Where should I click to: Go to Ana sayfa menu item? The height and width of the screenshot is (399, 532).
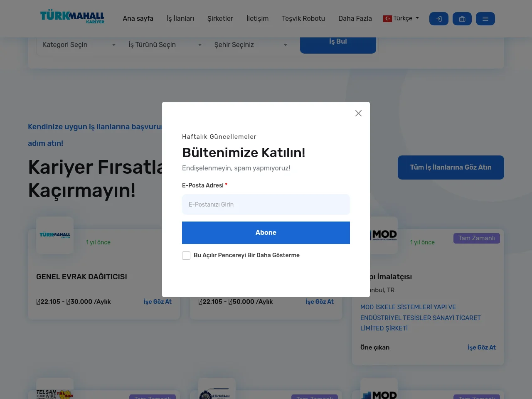(x=138, y=19)
